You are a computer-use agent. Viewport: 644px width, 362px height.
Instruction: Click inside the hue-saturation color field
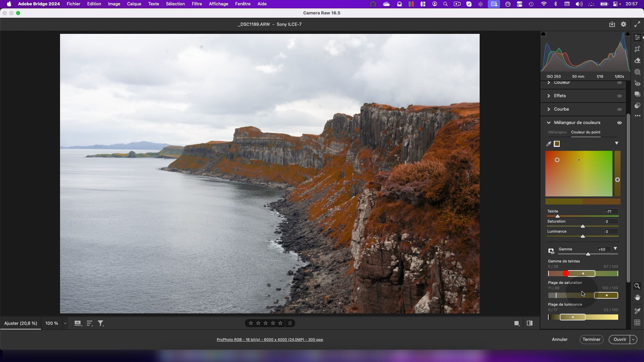579,174
